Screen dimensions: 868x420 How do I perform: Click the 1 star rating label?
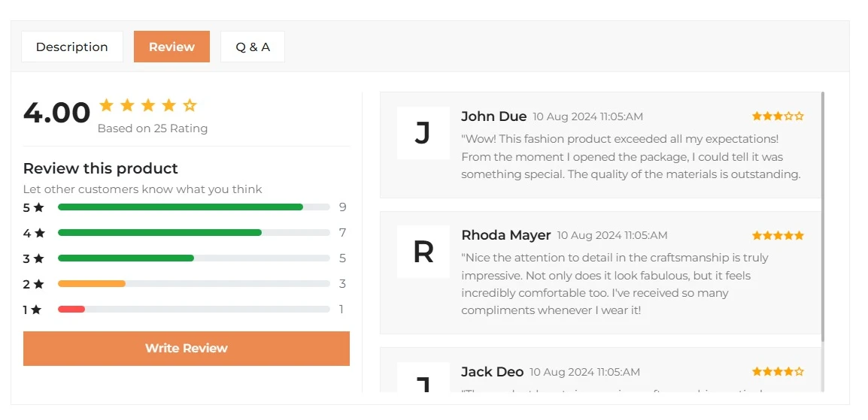pos(32,310)
